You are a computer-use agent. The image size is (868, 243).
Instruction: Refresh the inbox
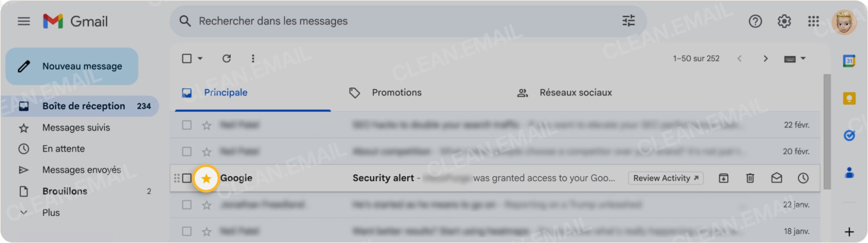[227, 58]
